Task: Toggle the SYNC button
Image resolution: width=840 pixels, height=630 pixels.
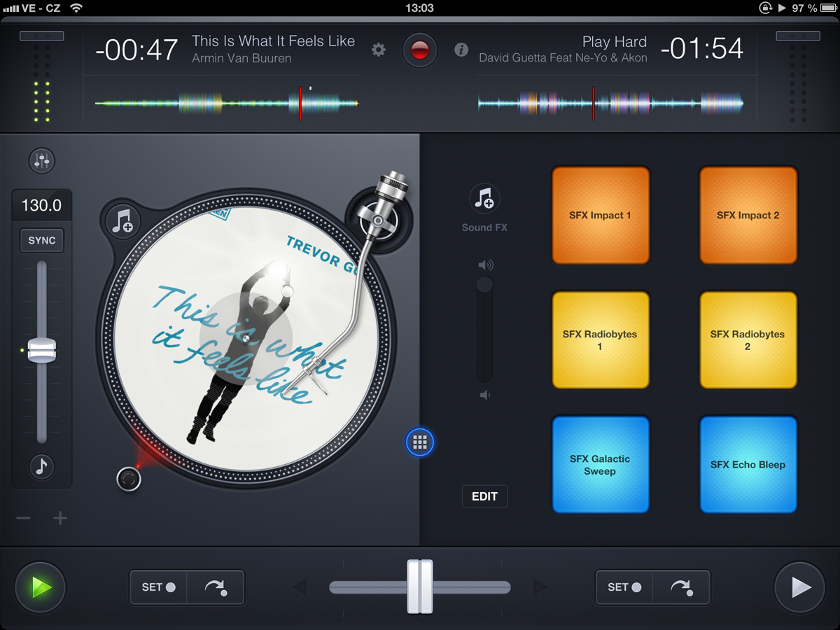Action: 42,241
